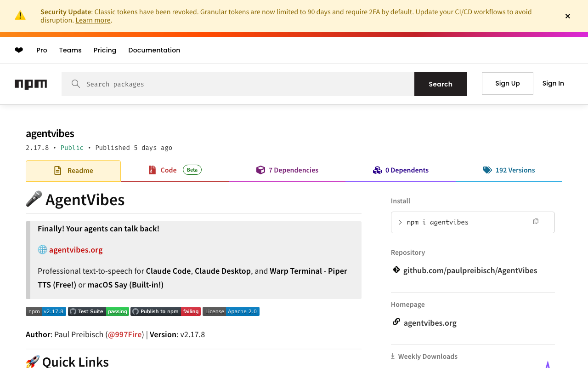
Task: View the 192 Versions tab
Action: 509,170
